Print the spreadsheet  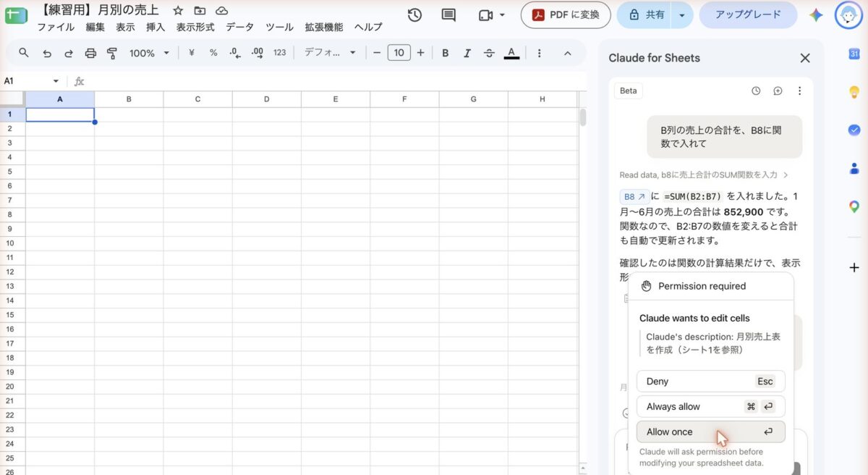pyautogui.click(x=90, y=53)
